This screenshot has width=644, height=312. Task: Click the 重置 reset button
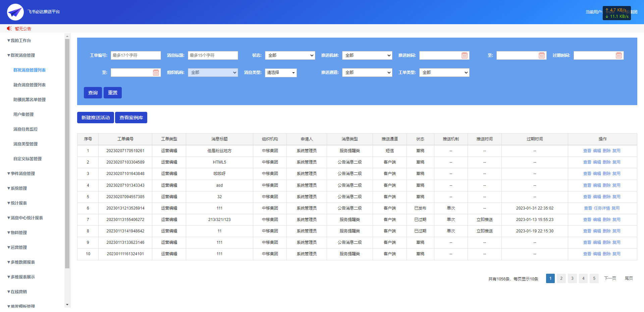(113, 93)
